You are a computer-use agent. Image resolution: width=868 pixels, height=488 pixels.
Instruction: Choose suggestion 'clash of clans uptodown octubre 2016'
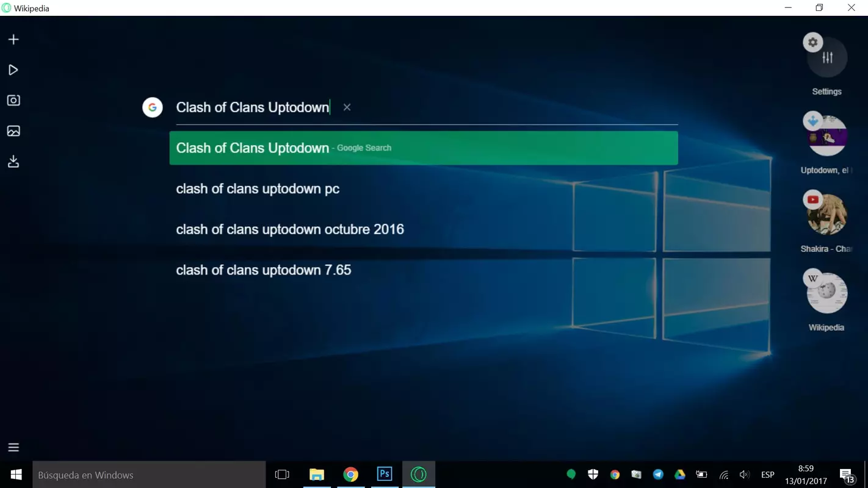coord(290,229)
